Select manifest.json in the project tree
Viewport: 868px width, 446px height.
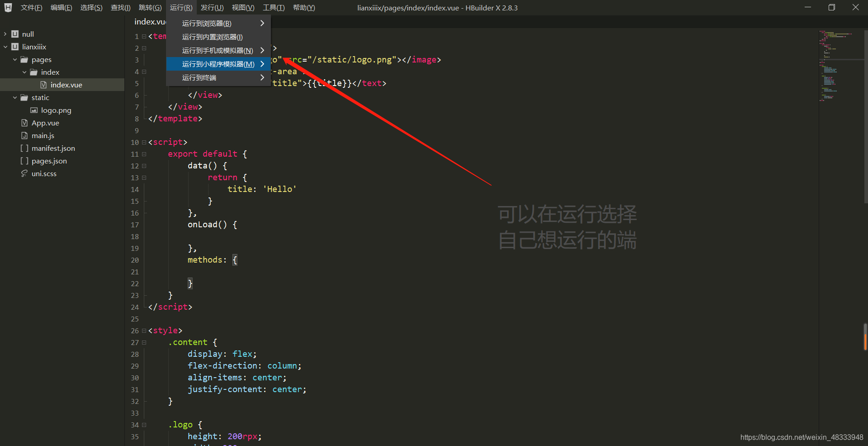coord(53,148)
